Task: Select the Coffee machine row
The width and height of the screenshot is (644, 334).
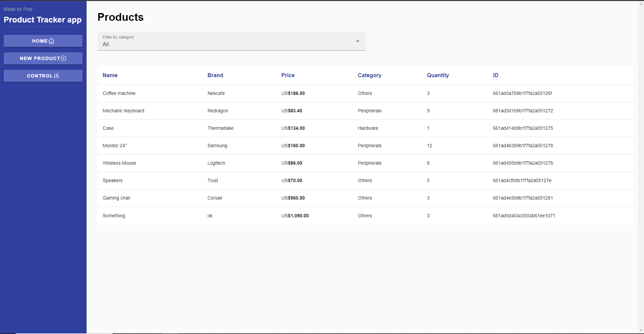Action: pyautogui.click(x=235, y=93)
